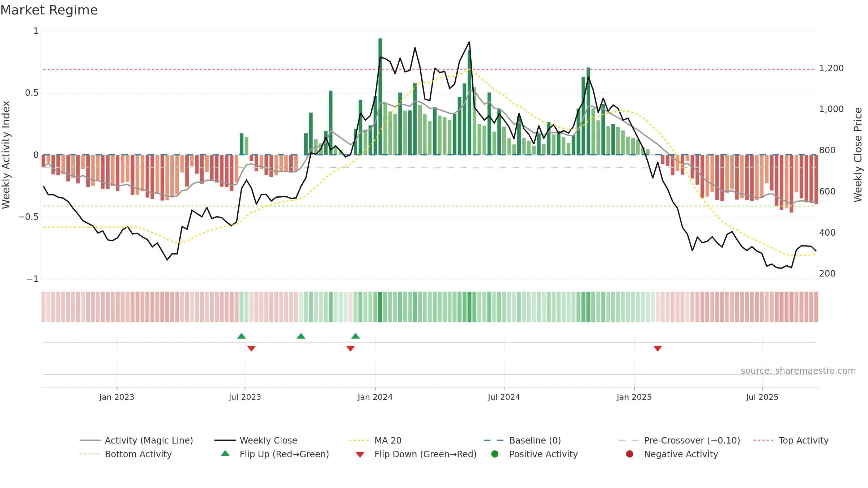Toggle Weekly Close legend entry
The width and height of the screenshot is (868, 488).
256,440
